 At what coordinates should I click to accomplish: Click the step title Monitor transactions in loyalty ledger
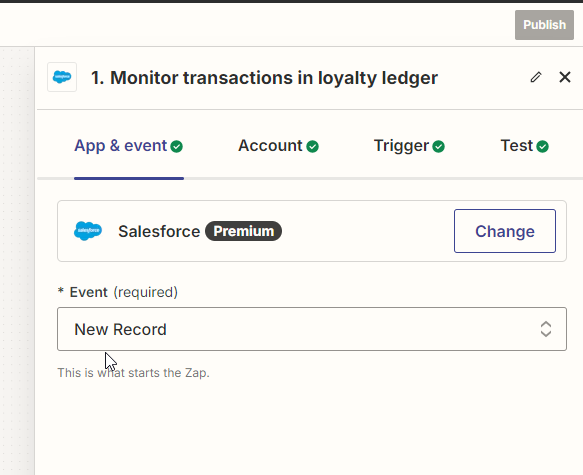point(264,78)
